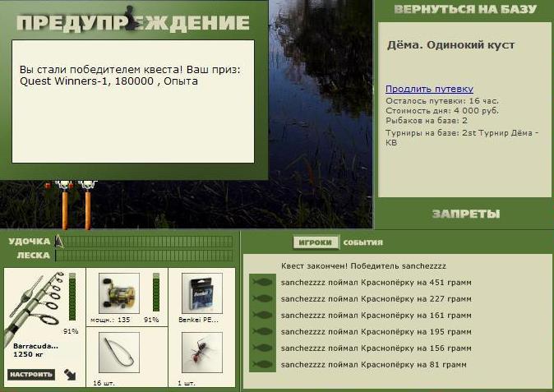This screenshot has width=554, height=392.
Task: Select the ant bait slot
Action: click(x=202, y=352)
